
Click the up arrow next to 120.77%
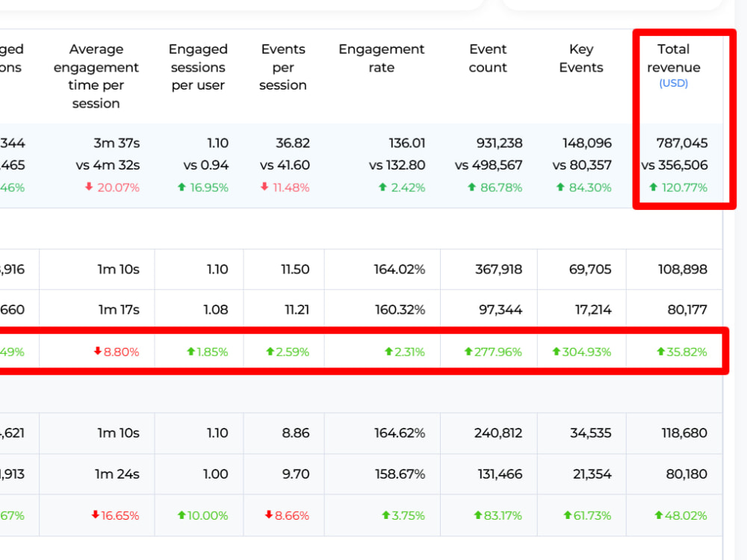pos(654,187)
